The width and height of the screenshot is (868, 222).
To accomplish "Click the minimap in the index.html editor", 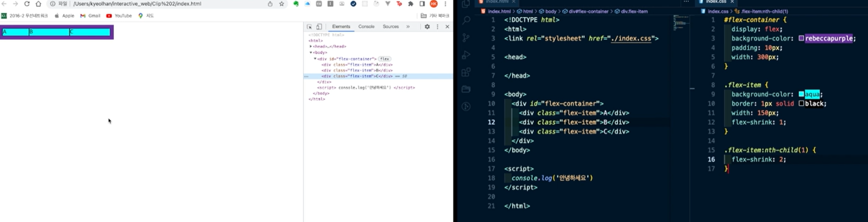I will (x=680, y=22).
